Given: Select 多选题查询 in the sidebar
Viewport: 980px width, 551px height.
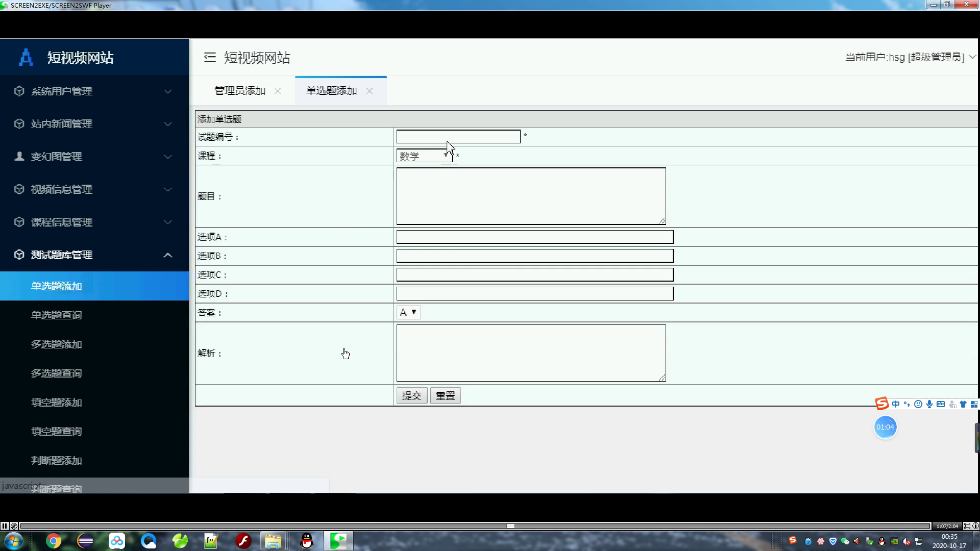Looking at the screenshot, I should click(x=94, y=373).
